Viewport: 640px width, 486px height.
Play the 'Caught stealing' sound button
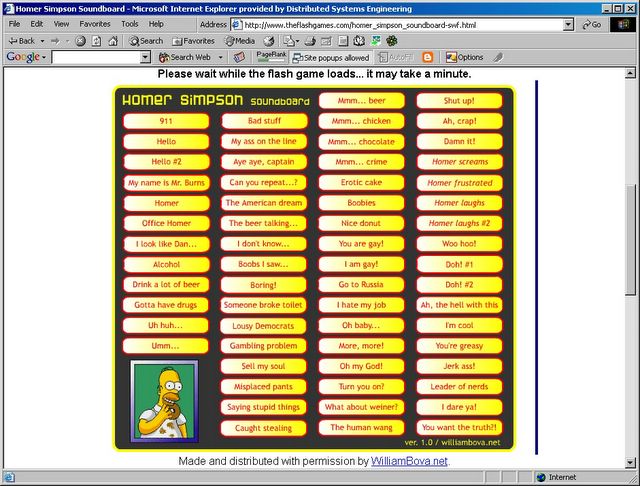coord(264,428)
